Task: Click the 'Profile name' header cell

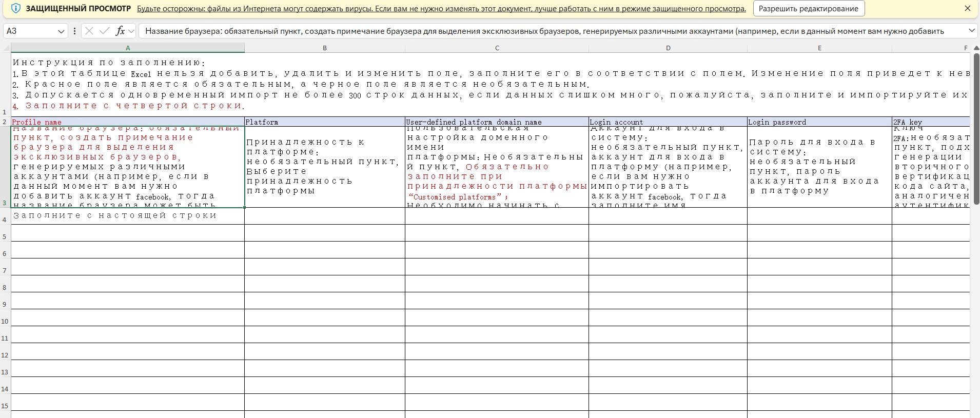Action: (x=128, y=122)
